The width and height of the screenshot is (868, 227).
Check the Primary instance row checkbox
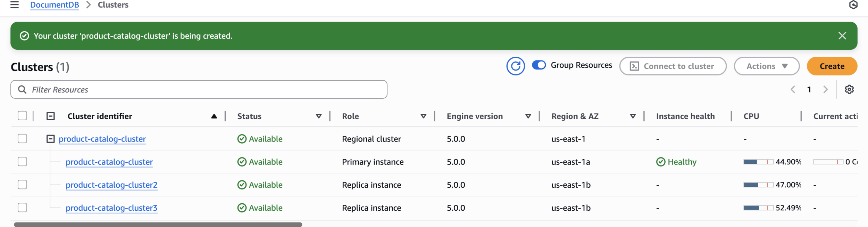[x=23, y=161]
